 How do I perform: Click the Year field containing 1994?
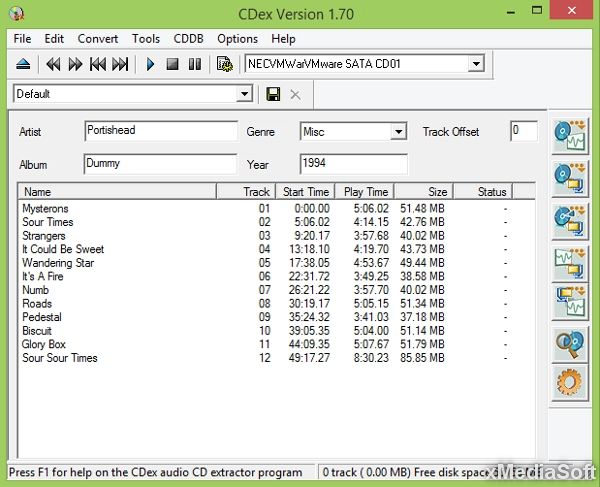[354, 164]
